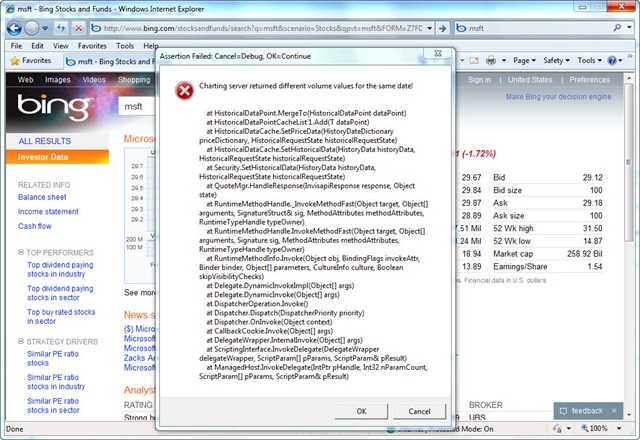The width and height of the screenshot is (640, 440).
Task: Click the feedback icon at bottom right
Action: 566,411
